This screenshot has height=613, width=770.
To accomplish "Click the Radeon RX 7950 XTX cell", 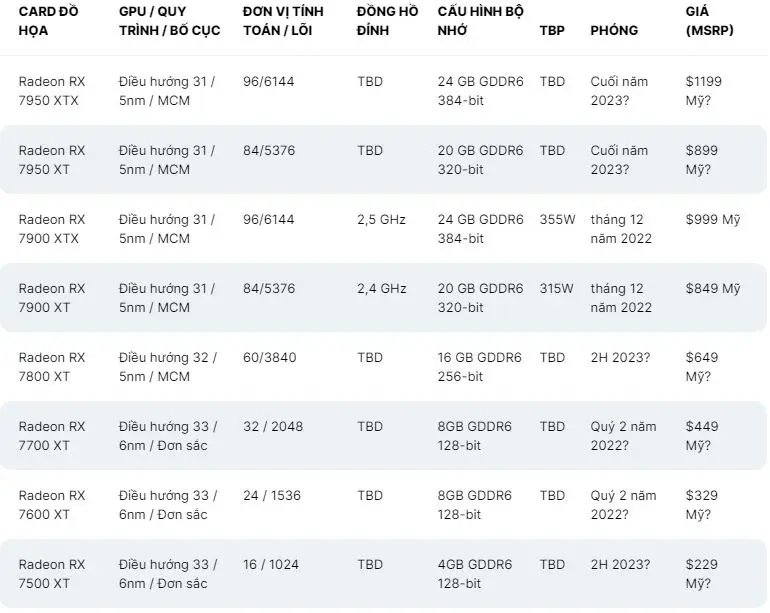I will tap(52, 91).
